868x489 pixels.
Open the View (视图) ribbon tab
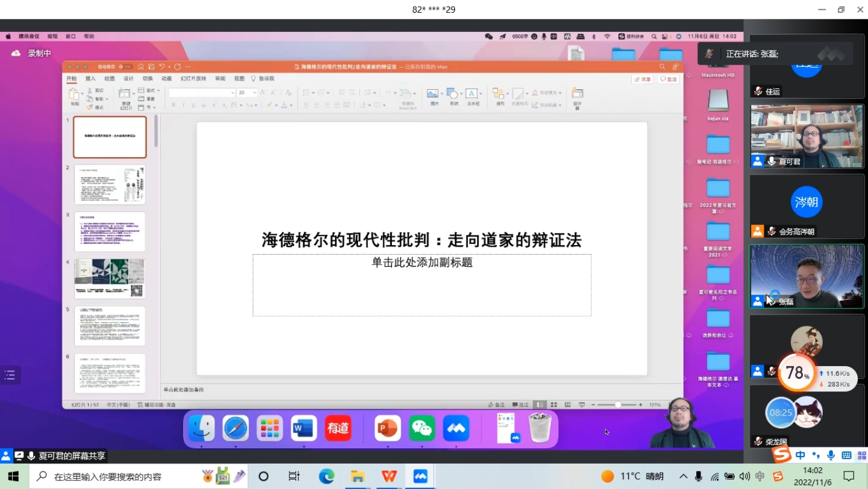click(x=239, y=78)
